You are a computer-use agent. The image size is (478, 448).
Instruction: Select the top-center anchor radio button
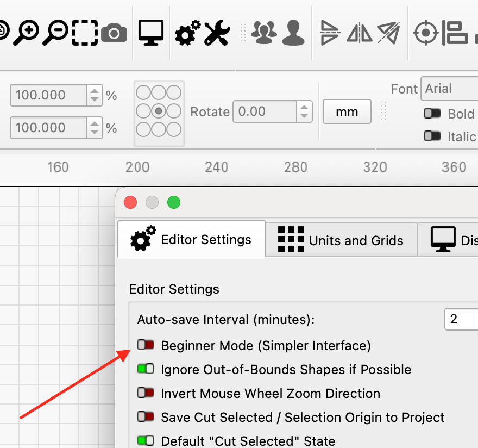click(x=159, y=92)
